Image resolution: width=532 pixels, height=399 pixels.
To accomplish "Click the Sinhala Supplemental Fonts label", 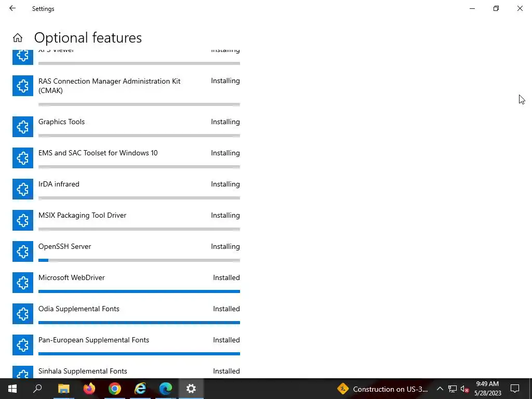I will (83, 371).
